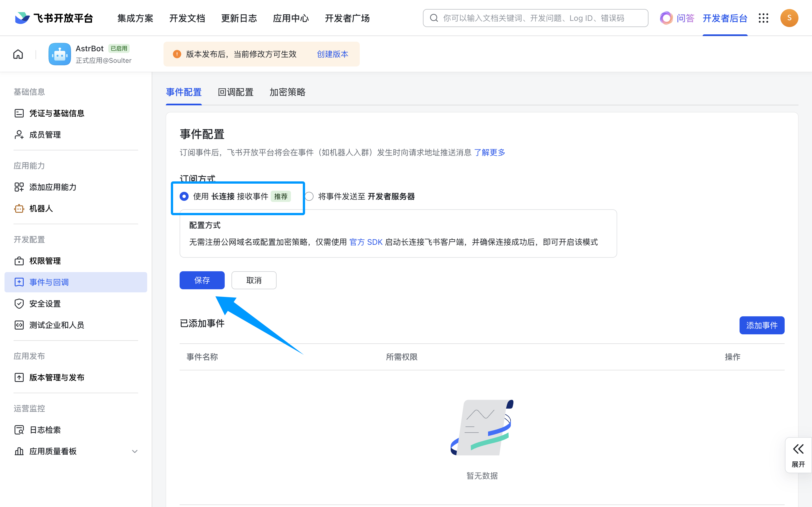This screenshot has height=507, width=812.
Task: Open 添加应用能力 section
Action: (x=52, y=187)
